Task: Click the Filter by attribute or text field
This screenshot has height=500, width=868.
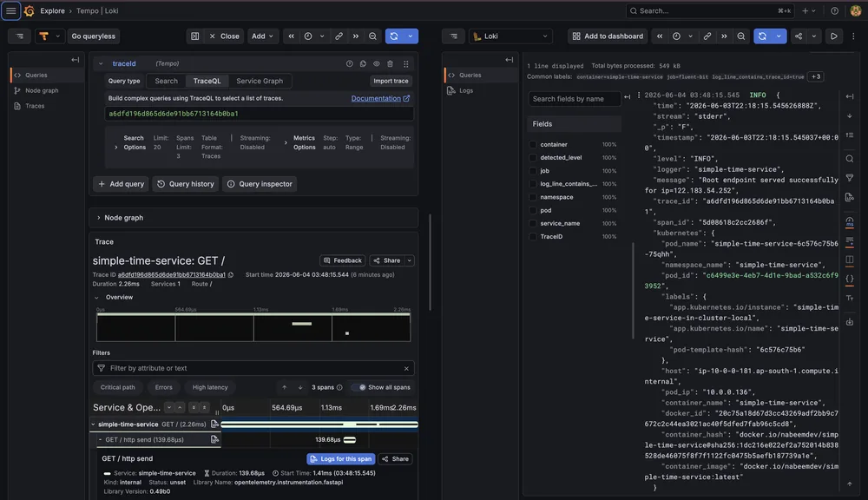Action: [253, 368]
